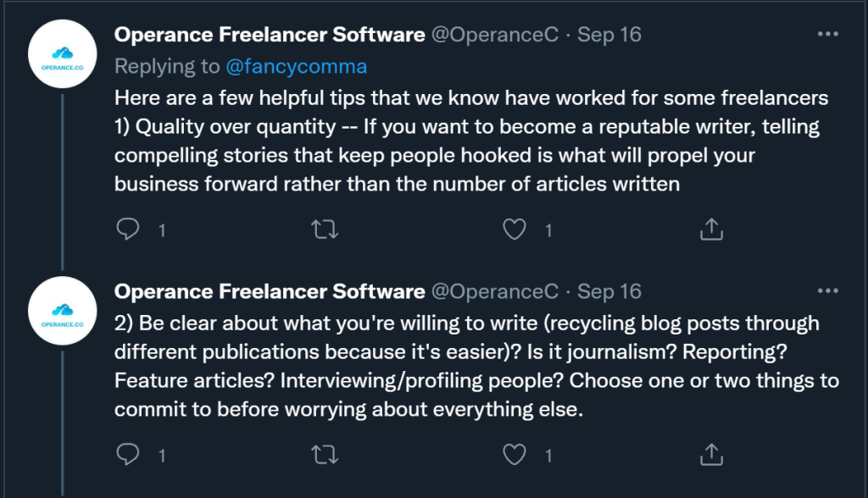This screenshot has height=498, width=868.
Task: Unlike the first tweet by clicking its heart
Action: click(514, 229)
